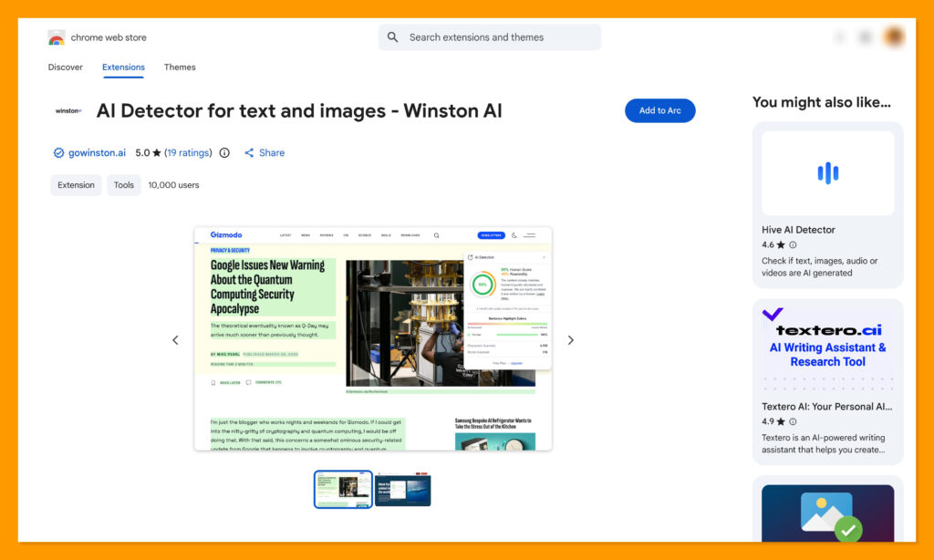Click the 10,000 users text
Image resolution: width=934 pixels, height=560 pixels.
coord(173,185)
